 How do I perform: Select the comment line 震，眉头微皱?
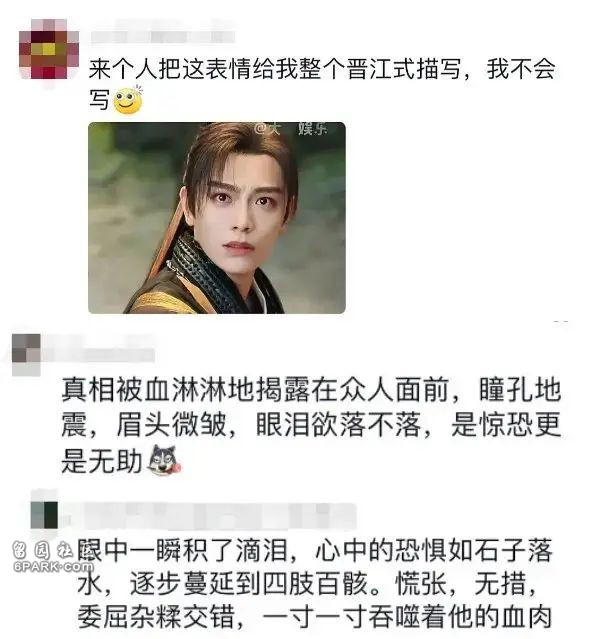(x=311, y=425)
